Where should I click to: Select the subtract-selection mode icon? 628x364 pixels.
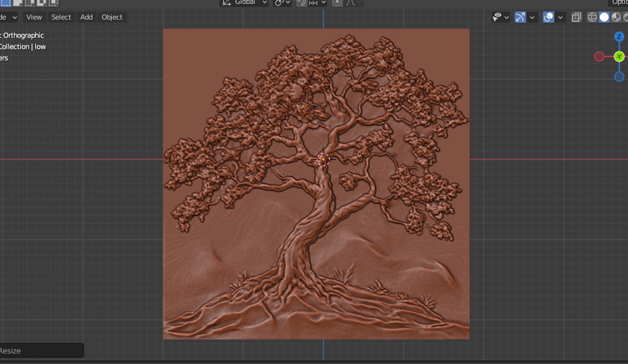[x=30, y=3]
